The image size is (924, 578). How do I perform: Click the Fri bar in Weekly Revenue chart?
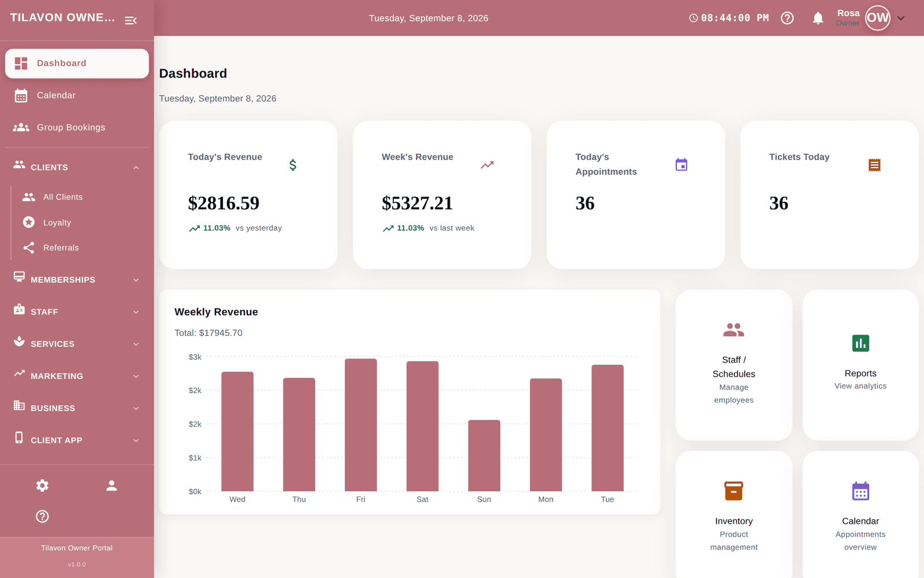pyautogui.click(x=361, y=425)
